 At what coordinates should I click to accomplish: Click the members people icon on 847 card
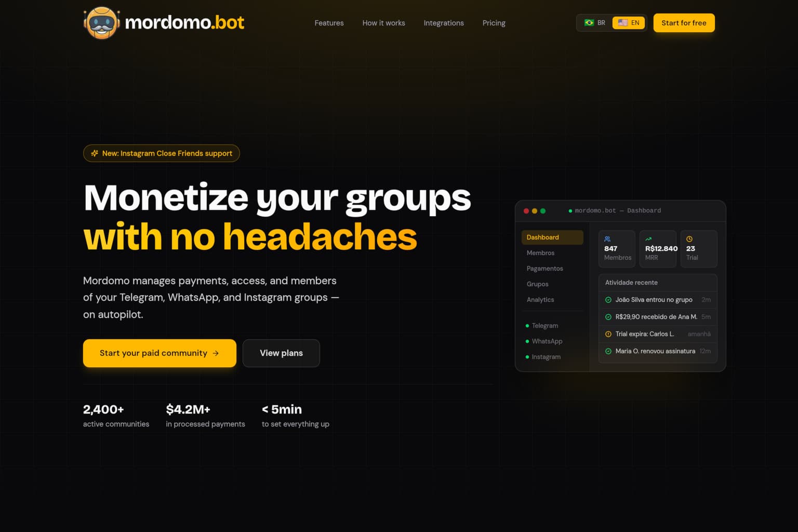pos(607,239)
